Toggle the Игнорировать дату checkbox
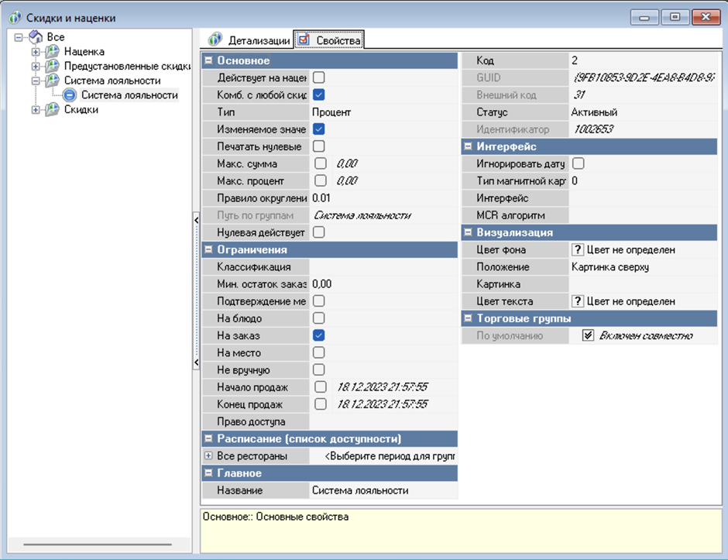This screenshot has height=560, width=728. click(578, 163)
